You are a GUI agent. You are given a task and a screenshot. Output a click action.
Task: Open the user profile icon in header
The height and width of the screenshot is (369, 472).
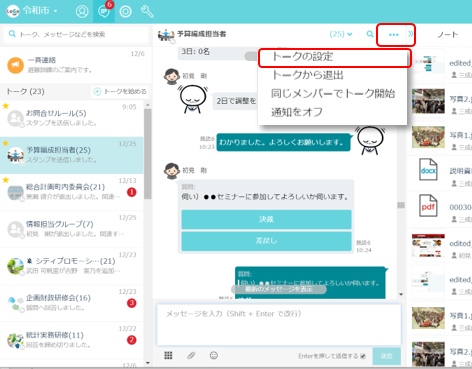[82, 11]
